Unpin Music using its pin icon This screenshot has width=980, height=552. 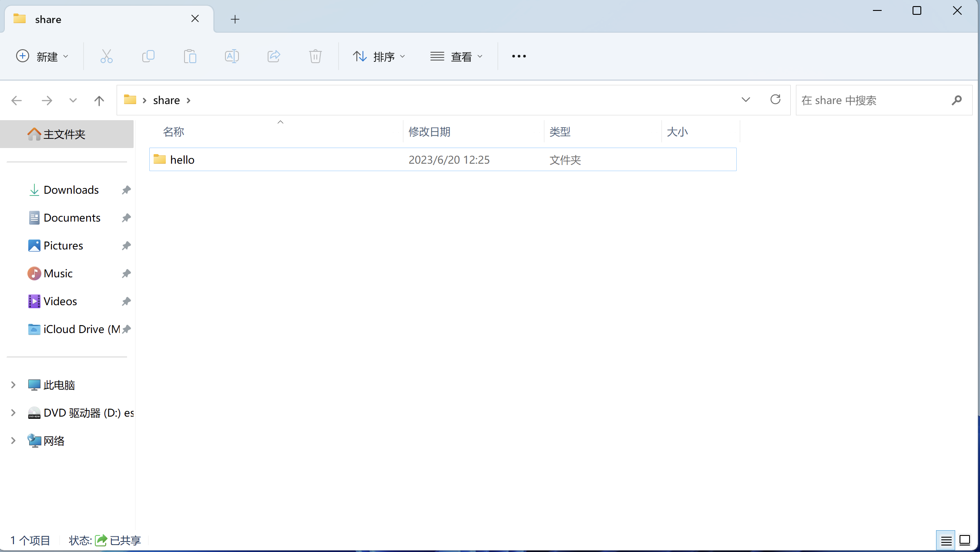[x=126, y=273]
